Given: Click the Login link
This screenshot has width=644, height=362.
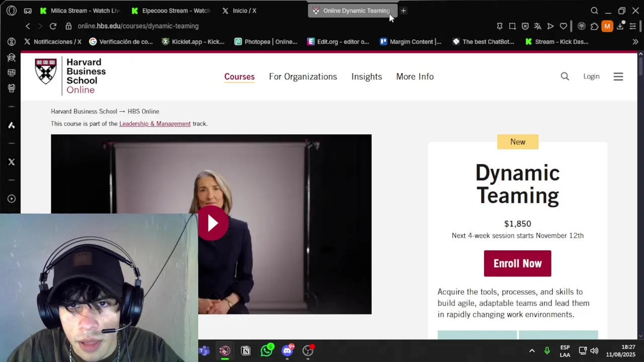Looking at the screenshot, I should pyautogui.click(x=591, y=76).
